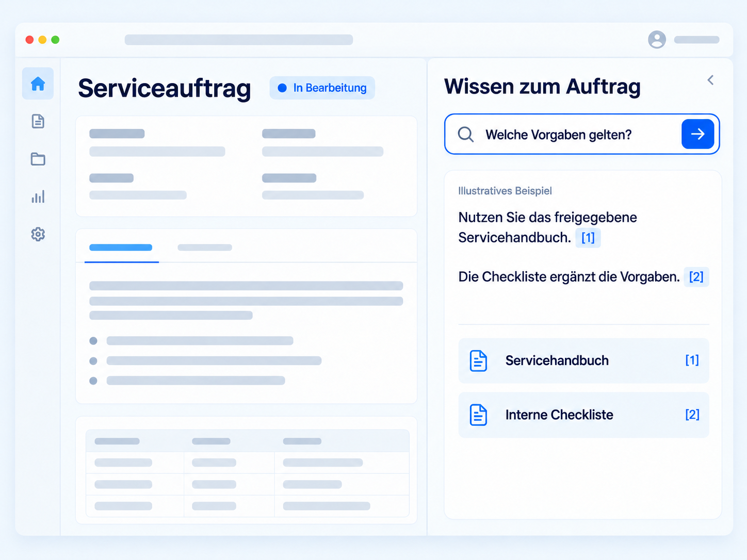Open the bar chart Reports icon
The height and width of the screenshot is (560, 747).
pos(38,196)
